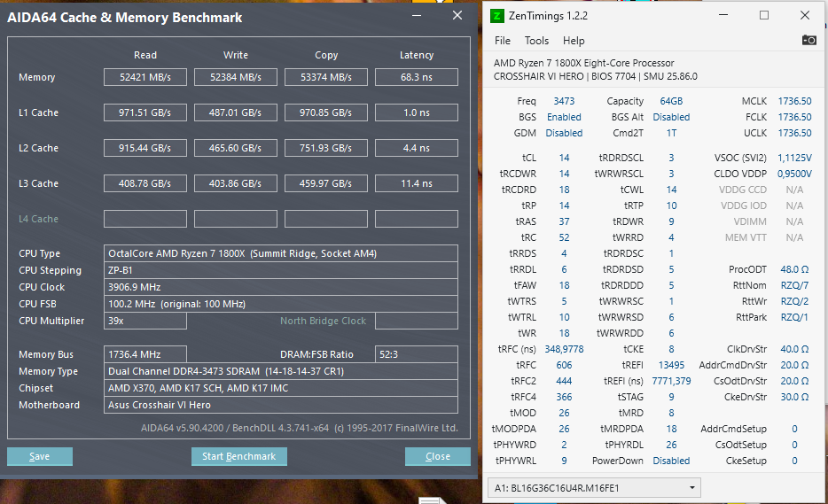Click the L2 Cache Write 465.60 GB/s field
The height and width of the screenshot is (504, 828).
click(236, 148)
